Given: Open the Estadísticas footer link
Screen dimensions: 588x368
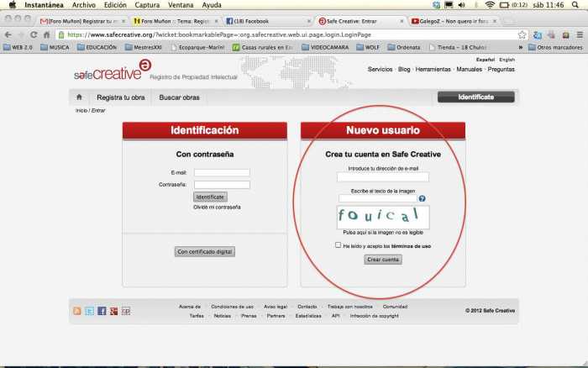Looking at the screenshot, I should 308,316.
